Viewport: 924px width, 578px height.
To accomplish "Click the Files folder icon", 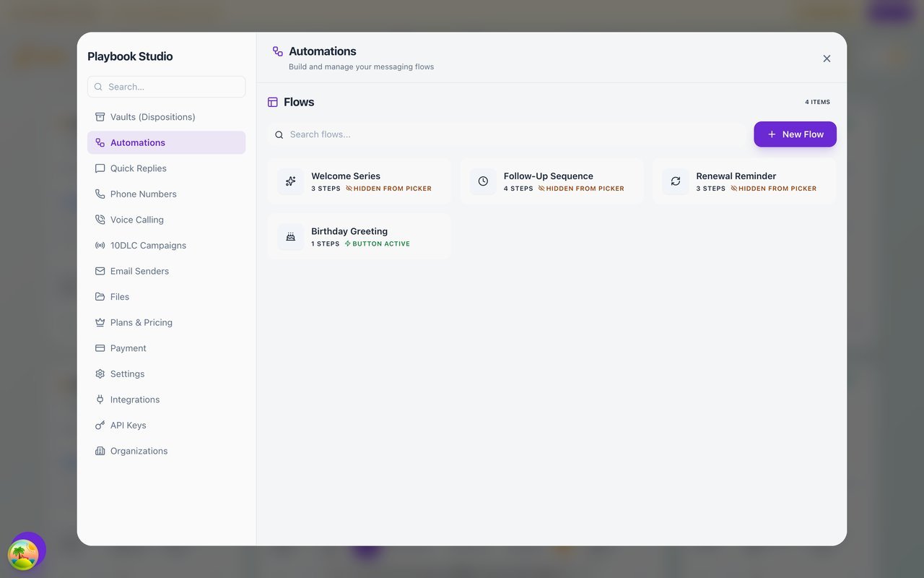I will click(x=100, y=297).
